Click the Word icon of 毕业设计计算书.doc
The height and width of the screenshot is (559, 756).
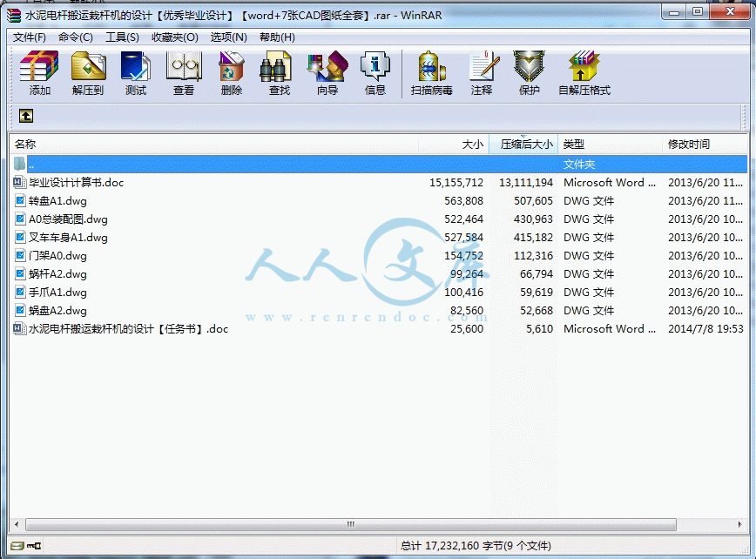[x=19, y=182]
